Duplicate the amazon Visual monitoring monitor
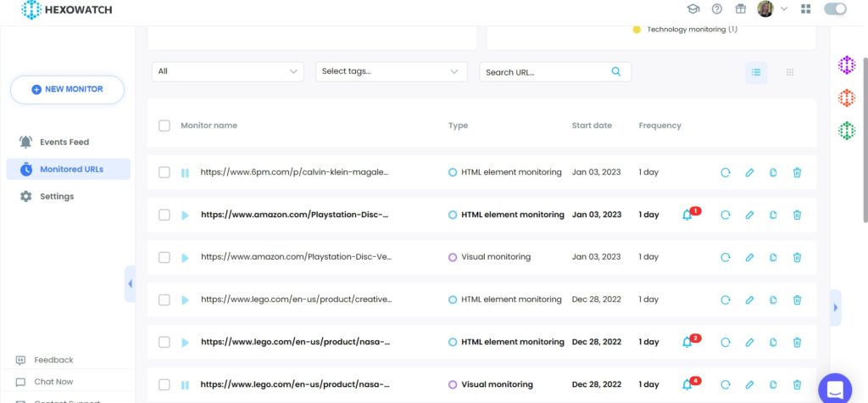Screen dimensions: 868x403 [773, 257]
